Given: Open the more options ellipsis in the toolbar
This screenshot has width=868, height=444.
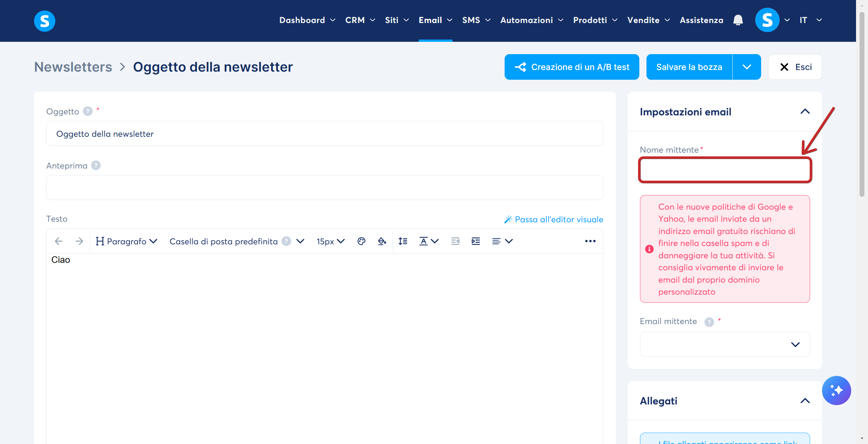Looking at the screenshot, I should click(x=590, y=241).
